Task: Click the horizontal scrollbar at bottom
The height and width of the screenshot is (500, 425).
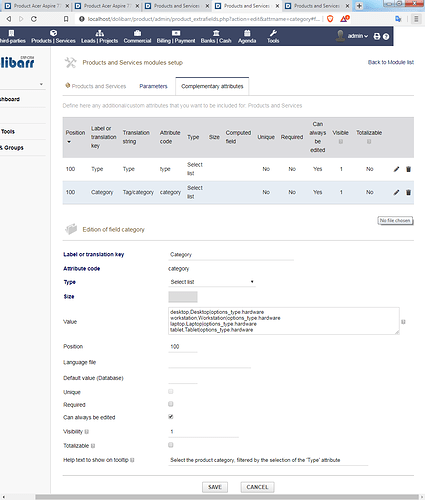Action: [x=227, y=497]
